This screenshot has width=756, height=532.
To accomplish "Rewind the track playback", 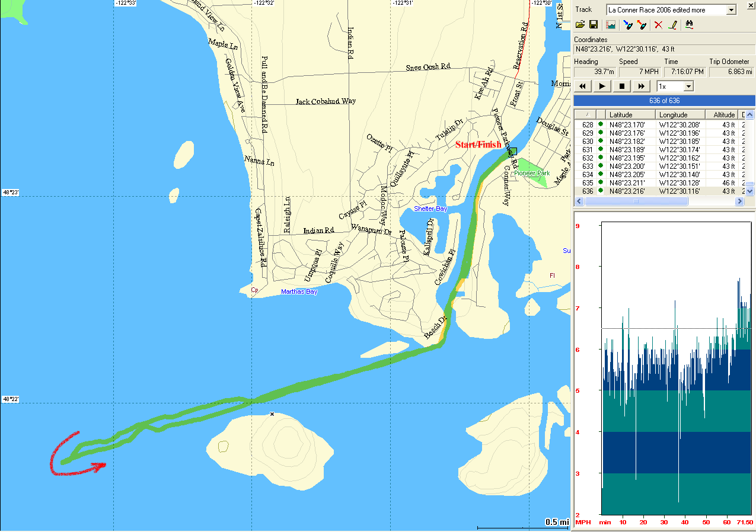I will pyautogui.click(x=583, y=86).
